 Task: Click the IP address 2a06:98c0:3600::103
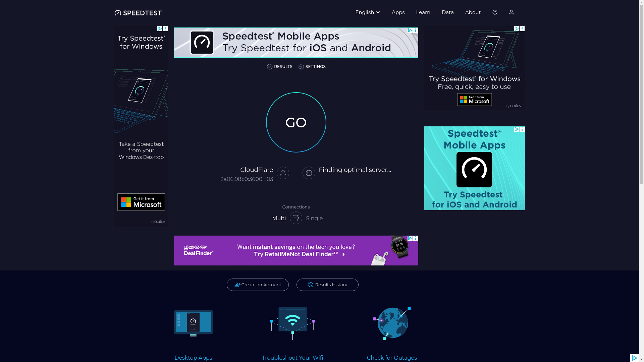coord(247,179)
